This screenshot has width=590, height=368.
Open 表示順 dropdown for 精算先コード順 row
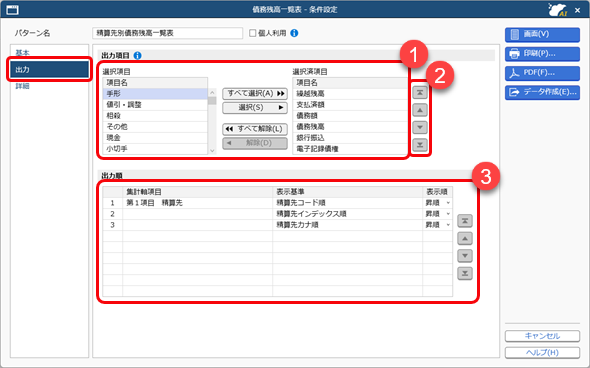[448, 203]
